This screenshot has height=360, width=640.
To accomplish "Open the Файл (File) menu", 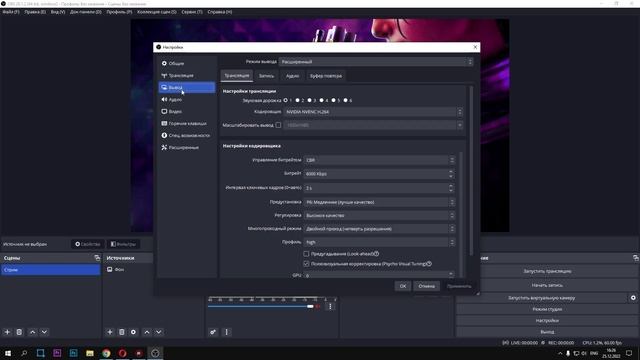I will (x=11, y=12).
